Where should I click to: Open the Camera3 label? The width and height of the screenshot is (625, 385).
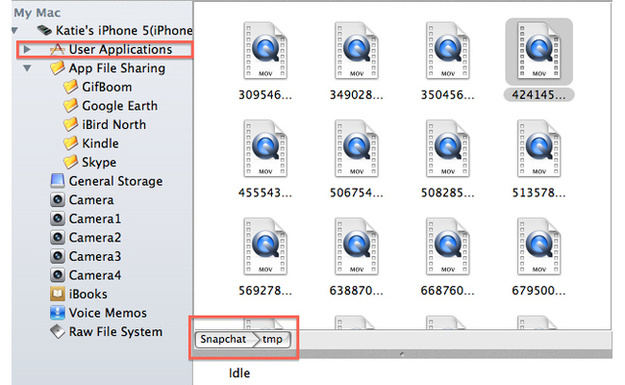pyautogui.click(x=95, y=256)
